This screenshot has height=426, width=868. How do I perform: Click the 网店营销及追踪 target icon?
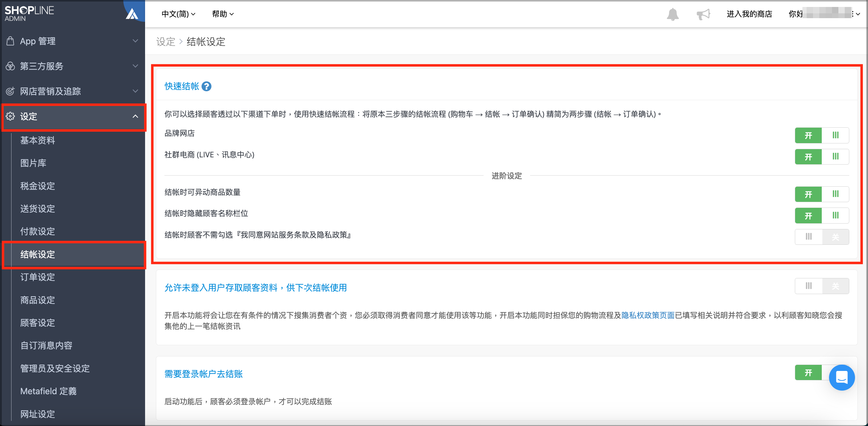click(x=11, y=91)
